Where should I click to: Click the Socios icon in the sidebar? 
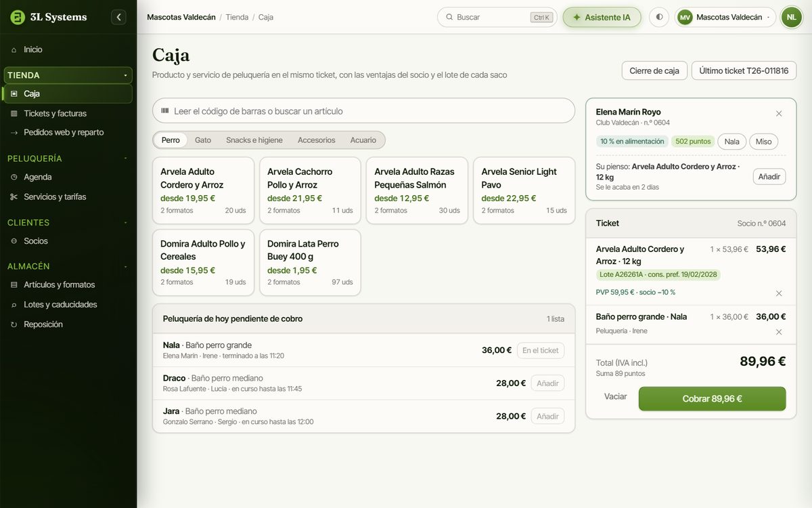(14, 240)
